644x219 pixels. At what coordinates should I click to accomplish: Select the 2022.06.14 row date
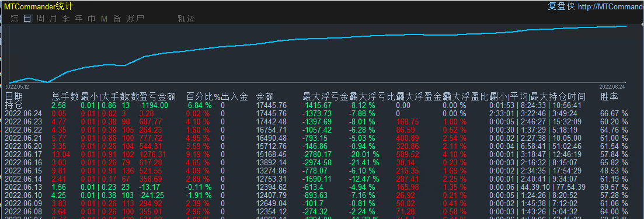23,179
